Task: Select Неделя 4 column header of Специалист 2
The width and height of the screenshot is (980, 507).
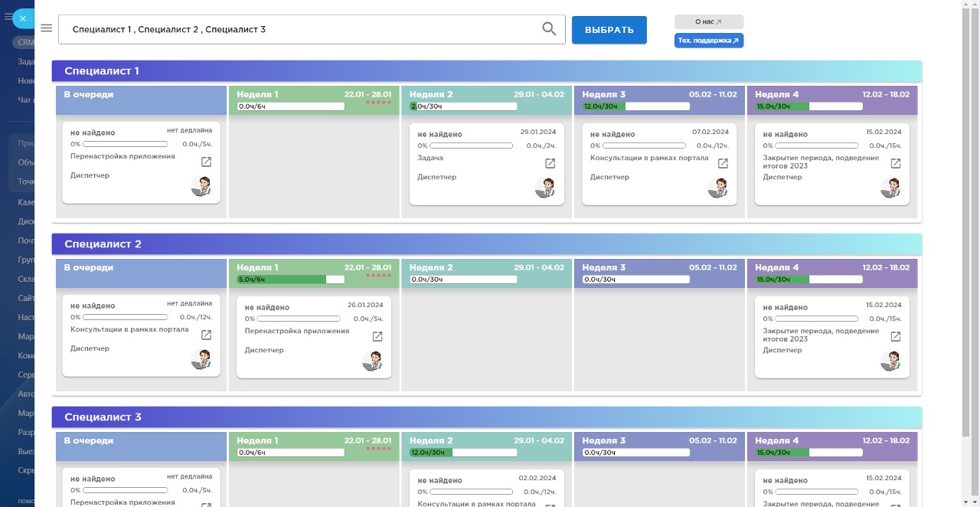Action: point(832,273)
